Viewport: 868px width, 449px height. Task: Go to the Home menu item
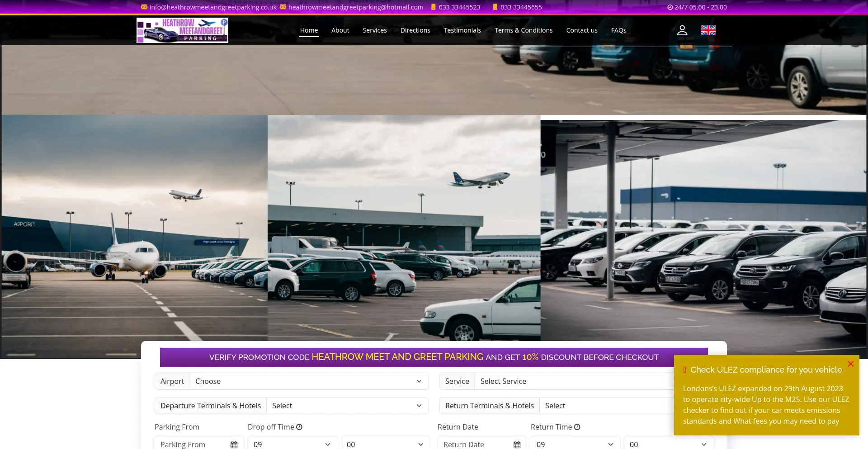pyautogui.click(x=309, y=30)
